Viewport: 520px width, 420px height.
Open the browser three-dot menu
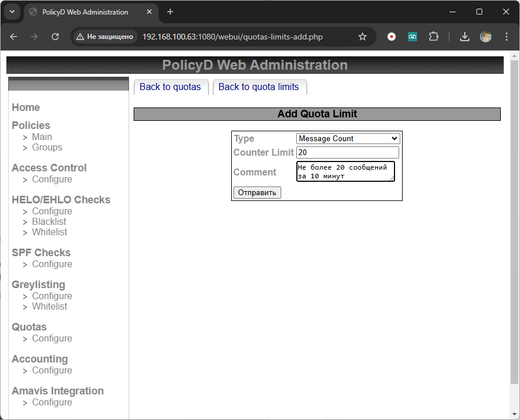pos(507,37)
